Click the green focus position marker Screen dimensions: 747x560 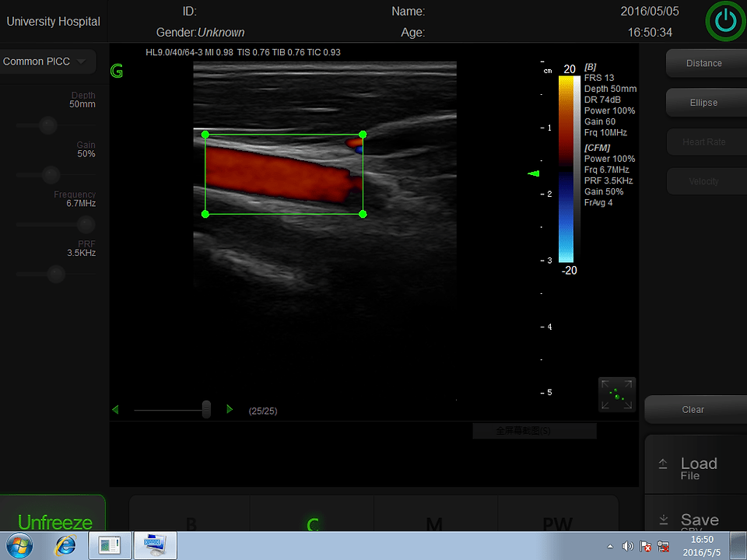pyautogui.click(x=534, y=173)
